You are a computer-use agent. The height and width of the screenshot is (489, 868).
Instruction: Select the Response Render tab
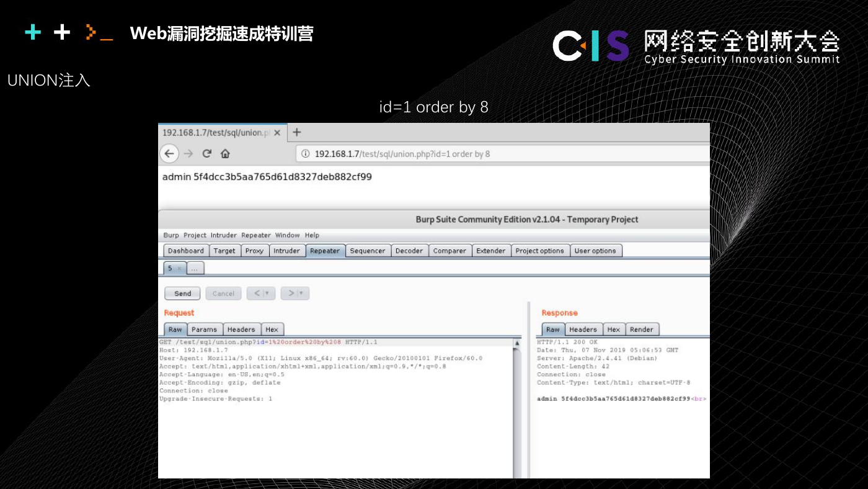coord(642,330)
